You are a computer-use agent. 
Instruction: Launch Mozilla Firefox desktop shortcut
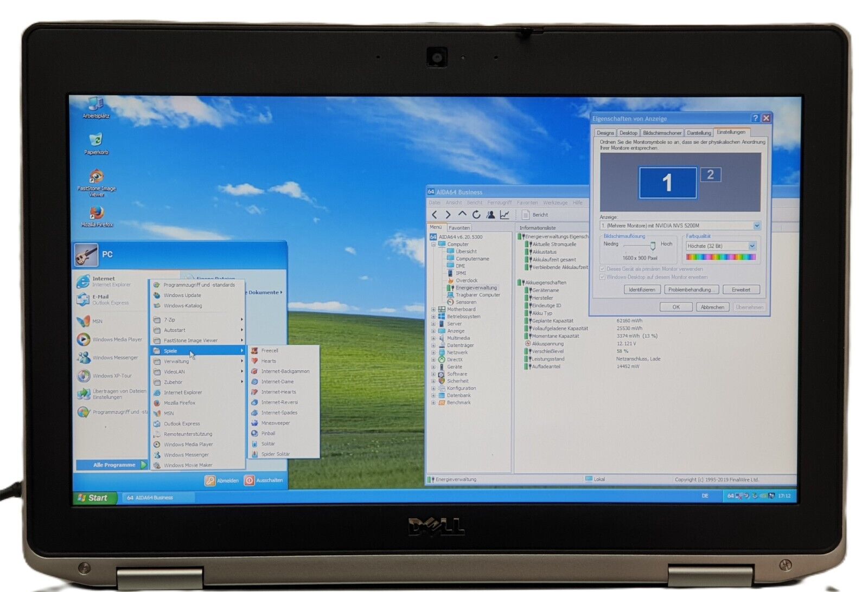tap(97, 215)
